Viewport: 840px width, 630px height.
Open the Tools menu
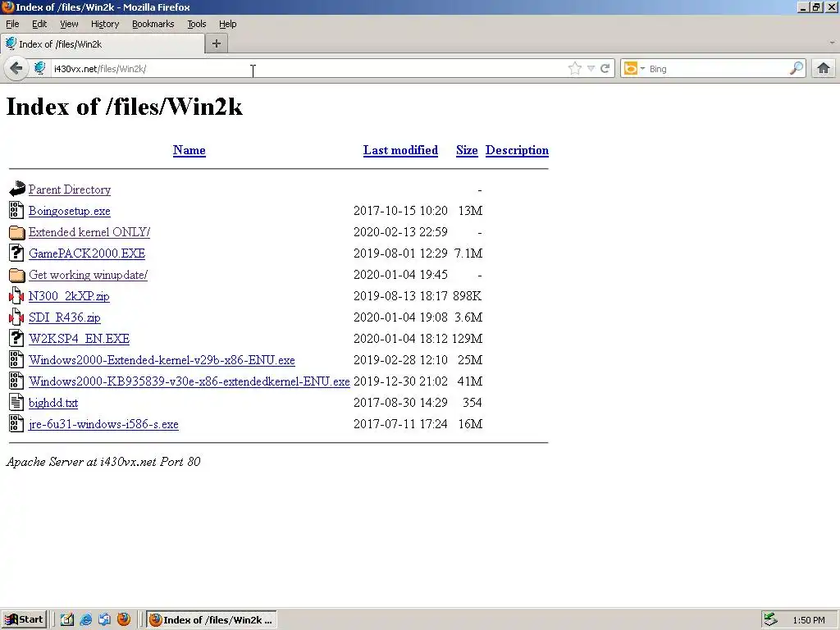click(x=197, y=24)
